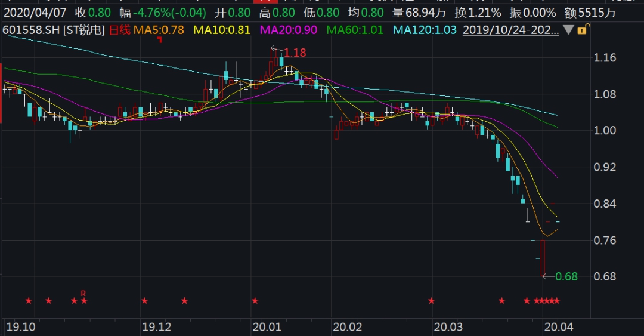Click the 601558.SH [ST锐电] stock name

[x=54, y=30]
